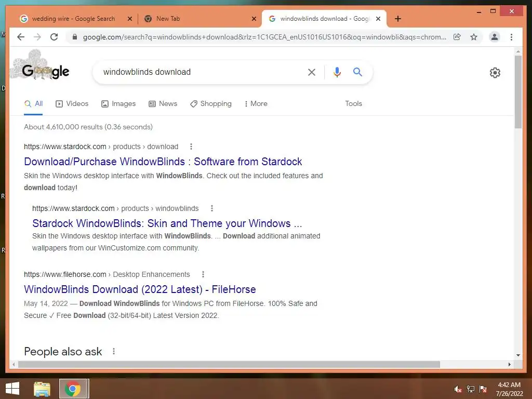The image size is (532, 399).
Task: Click the scrollbar up arrow
Action: pyautogui.click(x=518, y=51)
